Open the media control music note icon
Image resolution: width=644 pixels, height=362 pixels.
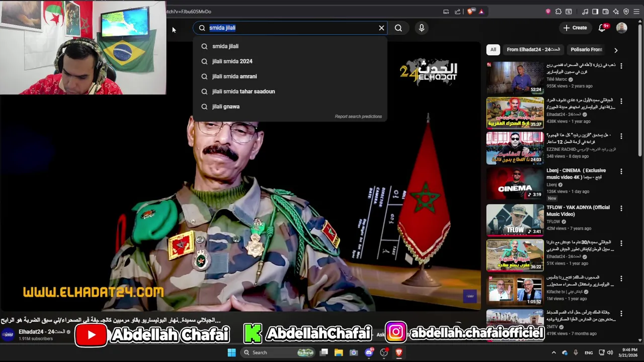pos(585,12)
